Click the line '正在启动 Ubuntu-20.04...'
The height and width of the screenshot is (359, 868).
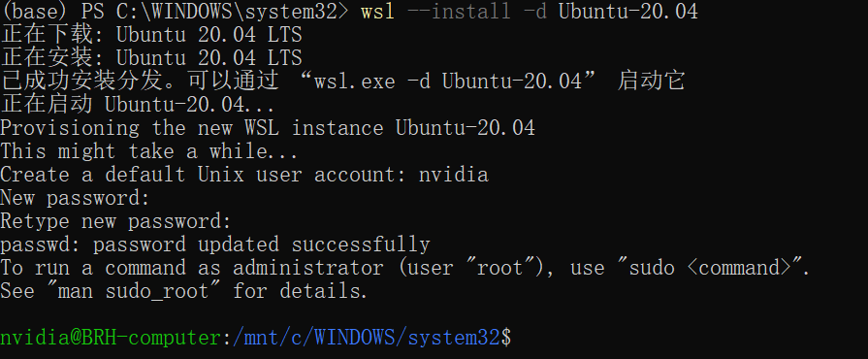point(138,104)
